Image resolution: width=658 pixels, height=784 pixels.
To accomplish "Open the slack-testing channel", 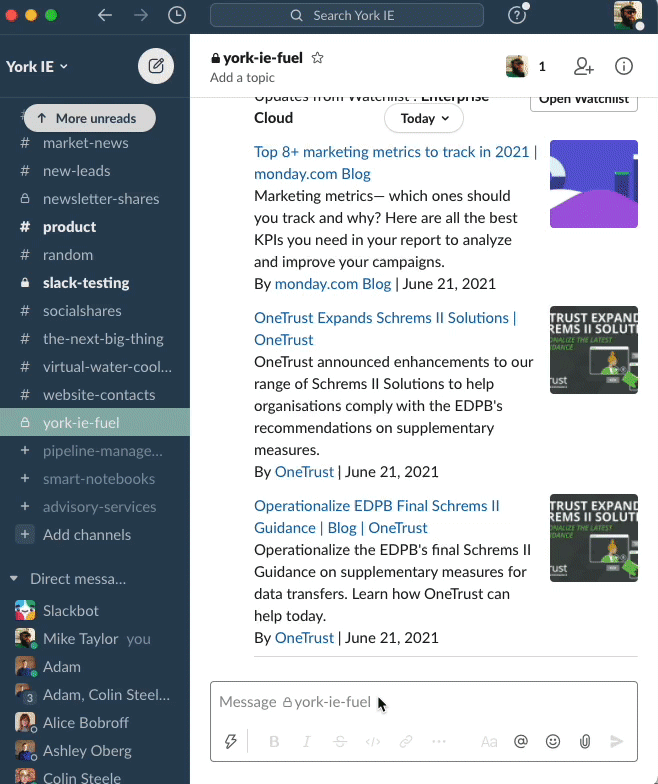I will 95,283.
